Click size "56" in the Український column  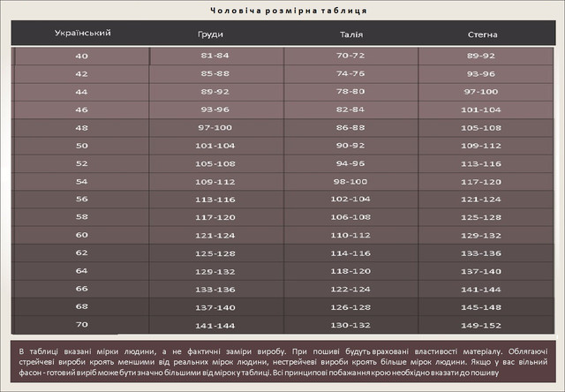click(82, 199)
